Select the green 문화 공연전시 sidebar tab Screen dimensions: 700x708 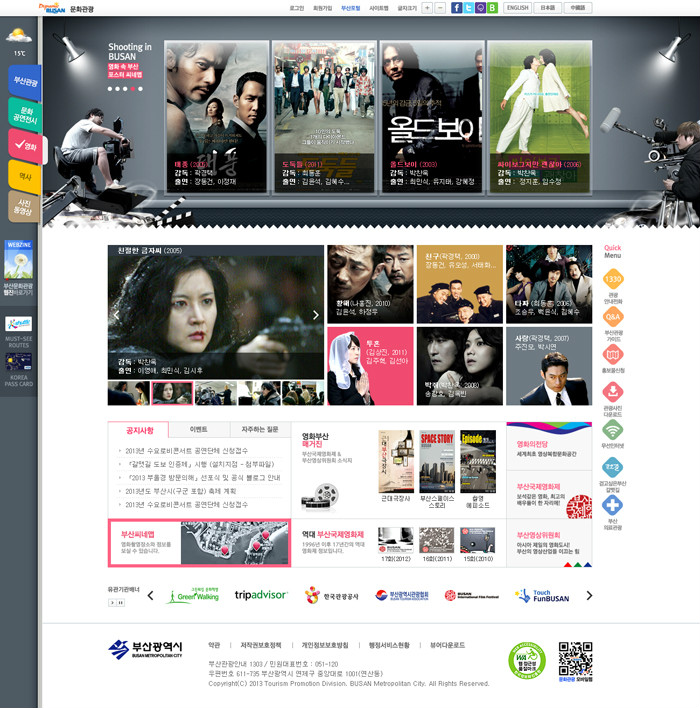25,115
